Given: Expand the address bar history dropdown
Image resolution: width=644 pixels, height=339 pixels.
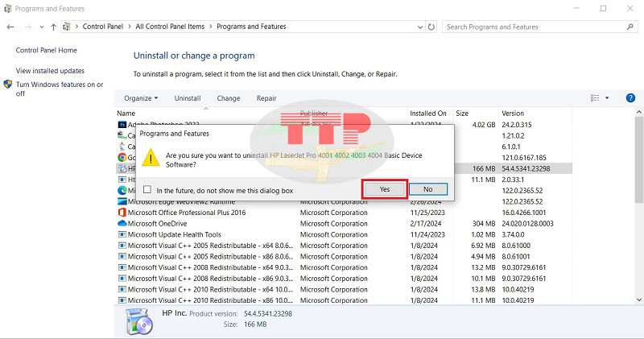Looking at the screenshot, I should 419,27.
